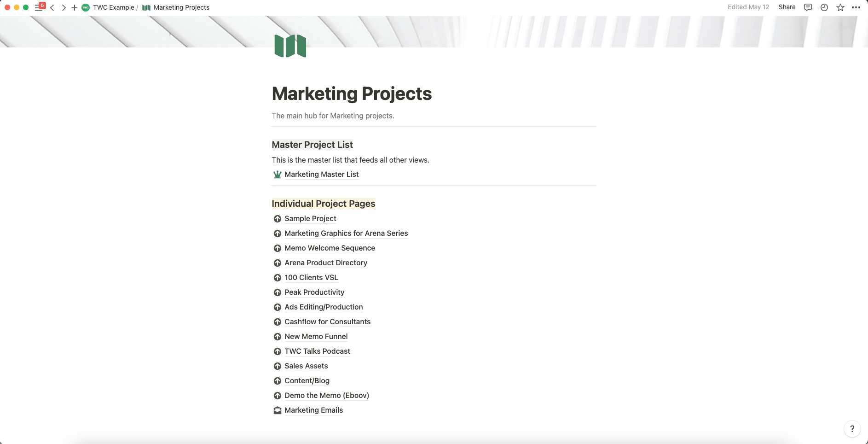Open the help question mark button

[x=852, y=429]
